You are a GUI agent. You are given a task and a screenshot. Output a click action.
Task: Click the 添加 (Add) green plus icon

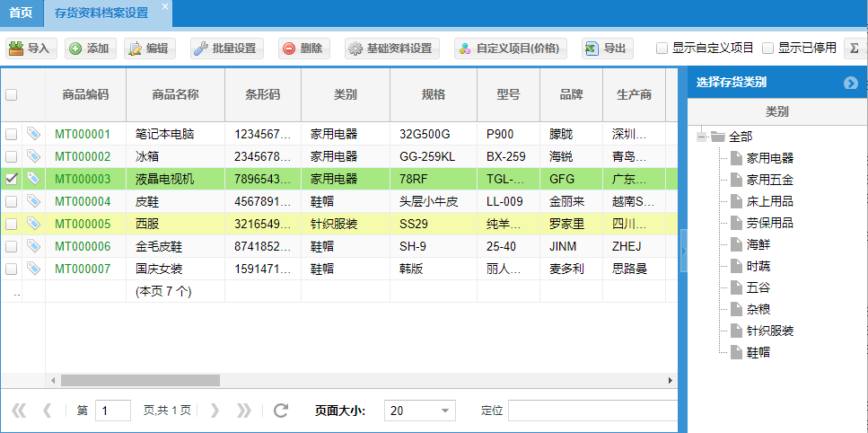(x=75, y=49)
